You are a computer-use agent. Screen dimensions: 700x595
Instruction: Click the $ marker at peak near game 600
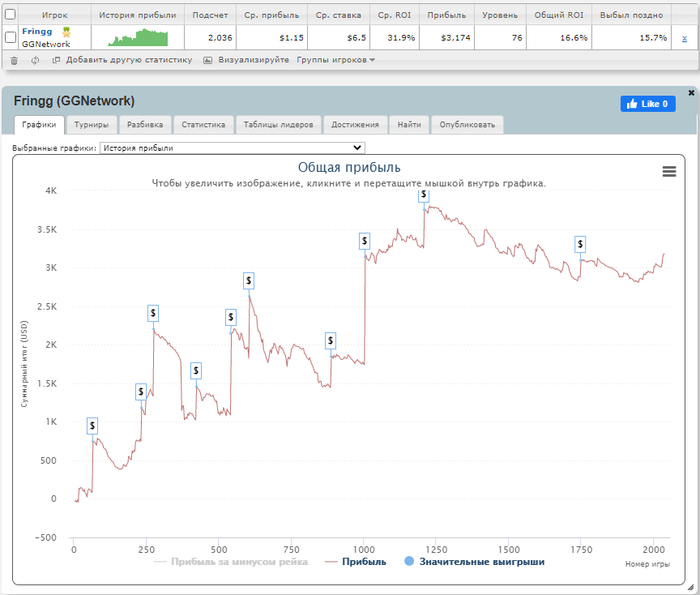[249, 281]
